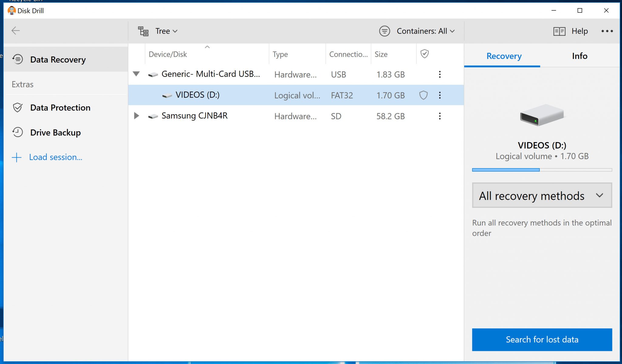
Task: Select the VIDEOS (D:) volume row
Action: click(296, 95)
